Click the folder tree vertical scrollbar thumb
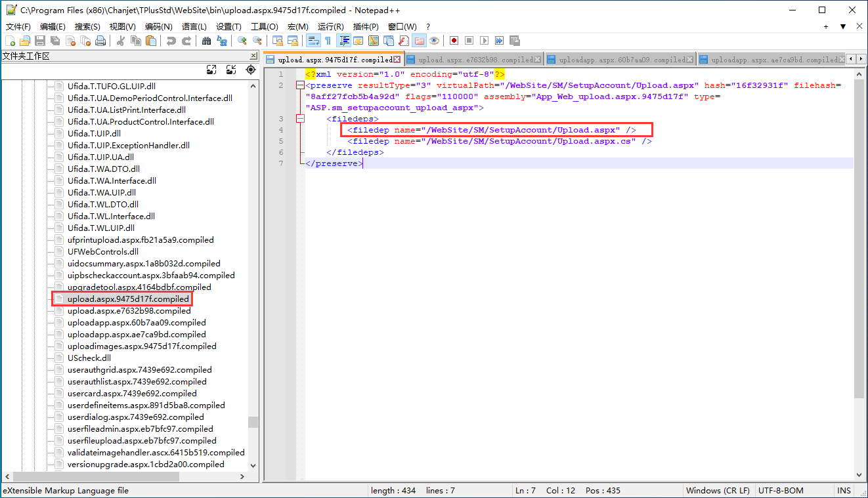Viewport: 868px width, 498px height. click(253, 422)
